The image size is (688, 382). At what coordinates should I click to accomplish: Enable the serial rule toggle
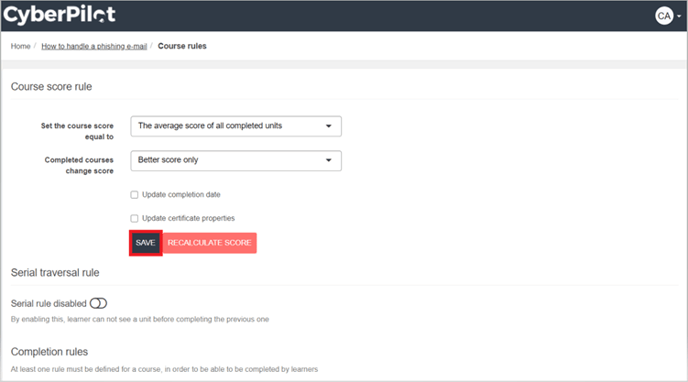98,303
